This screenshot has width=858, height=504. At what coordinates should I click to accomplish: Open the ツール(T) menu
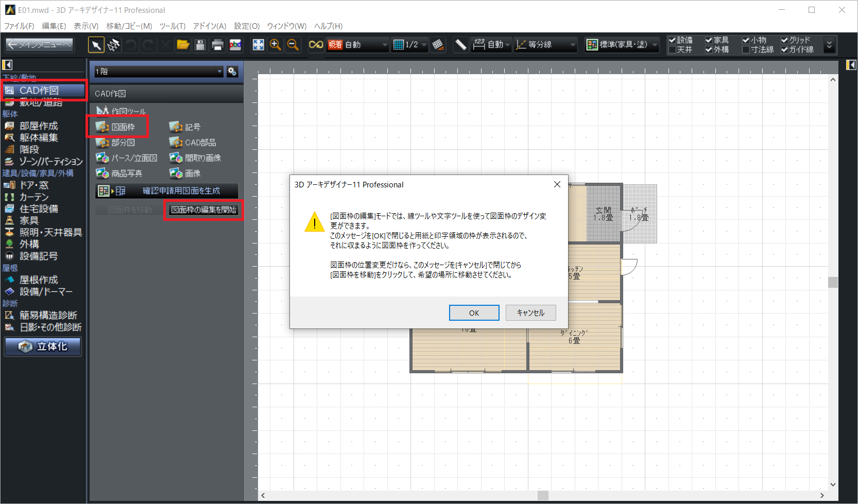click(x=172, y=26)
